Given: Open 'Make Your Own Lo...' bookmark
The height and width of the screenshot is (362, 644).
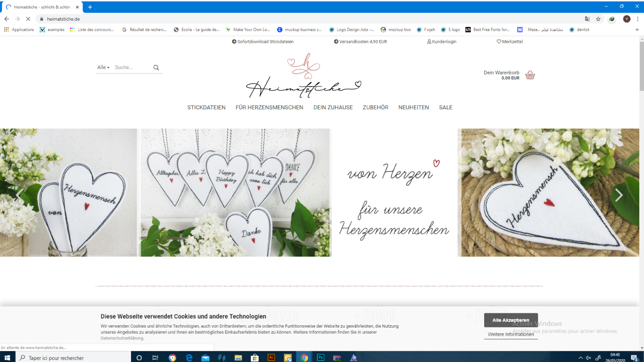Looking at the screenshot, I should click(x=248, y=30).
